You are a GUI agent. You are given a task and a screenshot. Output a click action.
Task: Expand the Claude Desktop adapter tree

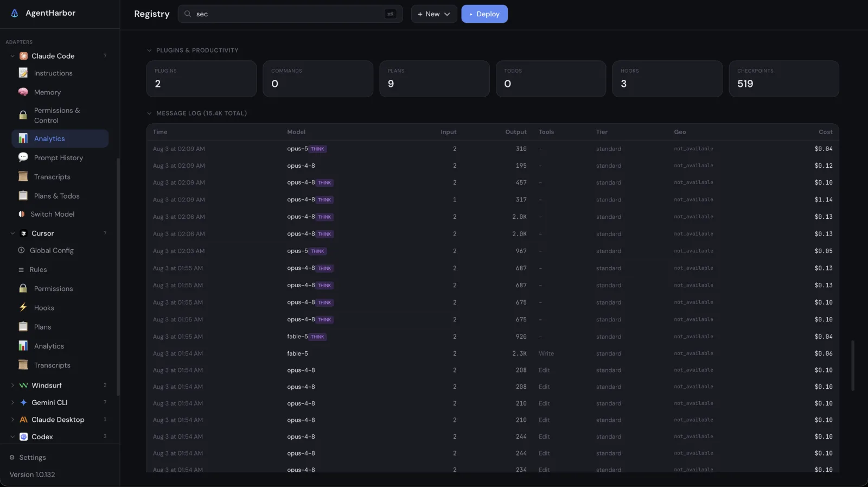[x=12, y=420]
